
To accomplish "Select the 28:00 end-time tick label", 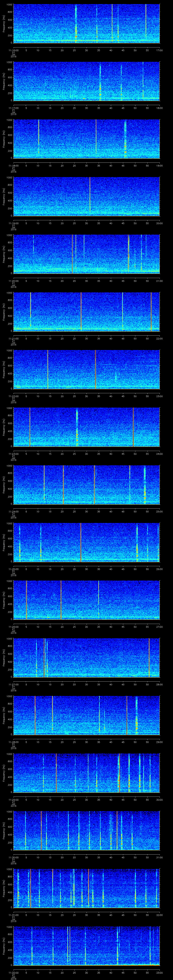I will (159, 684).
